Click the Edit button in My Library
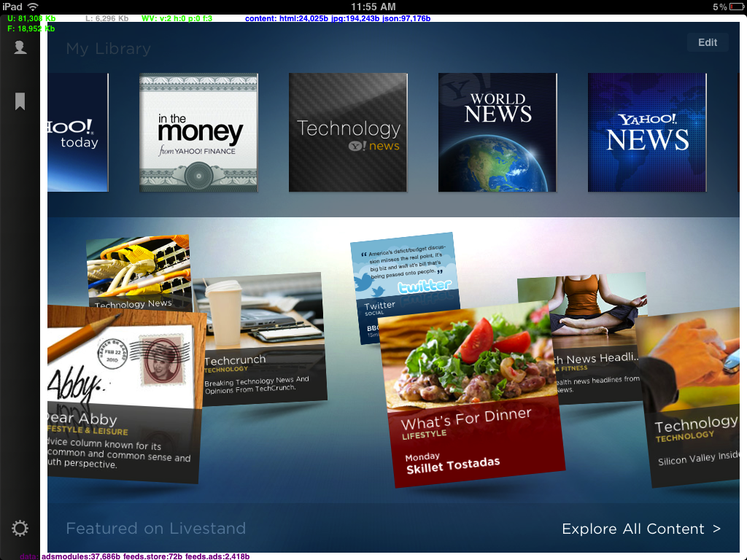Viewport: 747px width, 560px height. (x=708, y=42)
